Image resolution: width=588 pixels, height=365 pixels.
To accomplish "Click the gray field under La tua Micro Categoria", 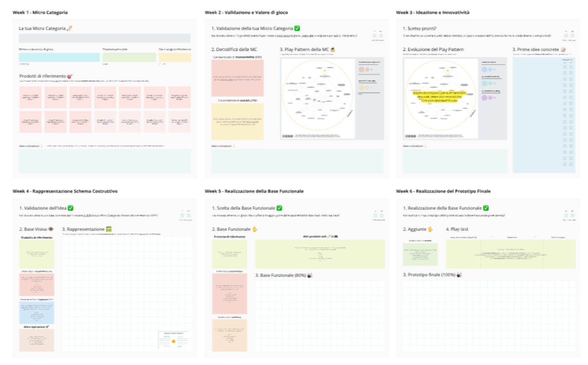I will pos(105,38).
